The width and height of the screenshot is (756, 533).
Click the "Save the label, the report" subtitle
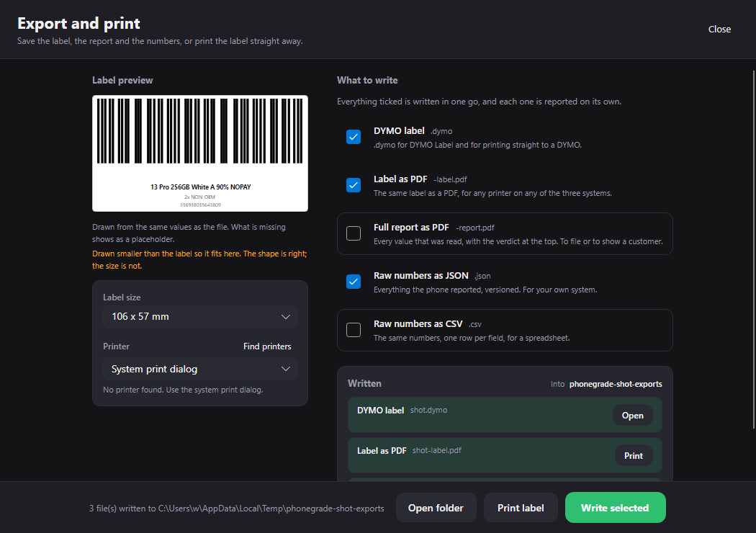pyautogui.click(x=160, y=42)
